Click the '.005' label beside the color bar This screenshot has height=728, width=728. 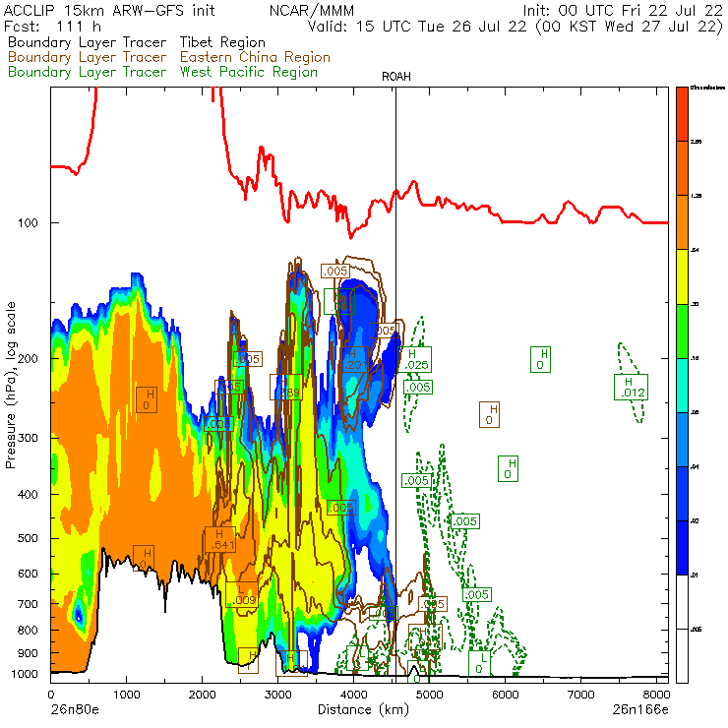[x=696, y=630]
